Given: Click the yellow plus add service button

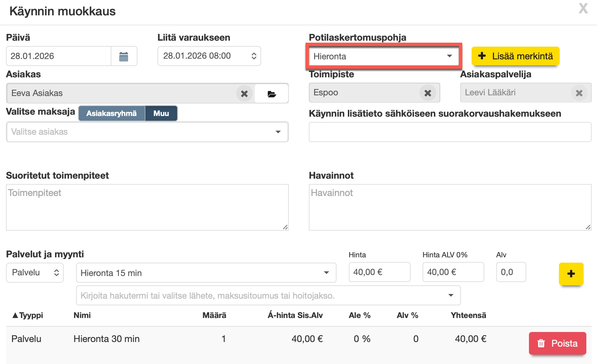Looking at the screenshot, I should [x=571, y=274].
